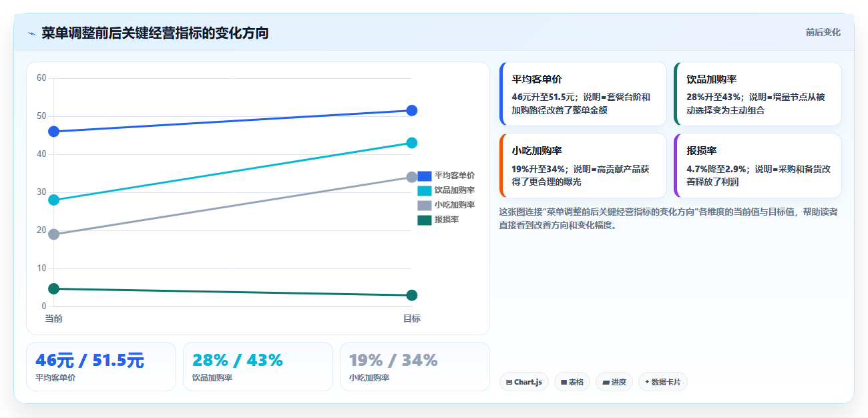
Task: Click 小吃加购率 legend label text
Action: [x=455, y=205]
